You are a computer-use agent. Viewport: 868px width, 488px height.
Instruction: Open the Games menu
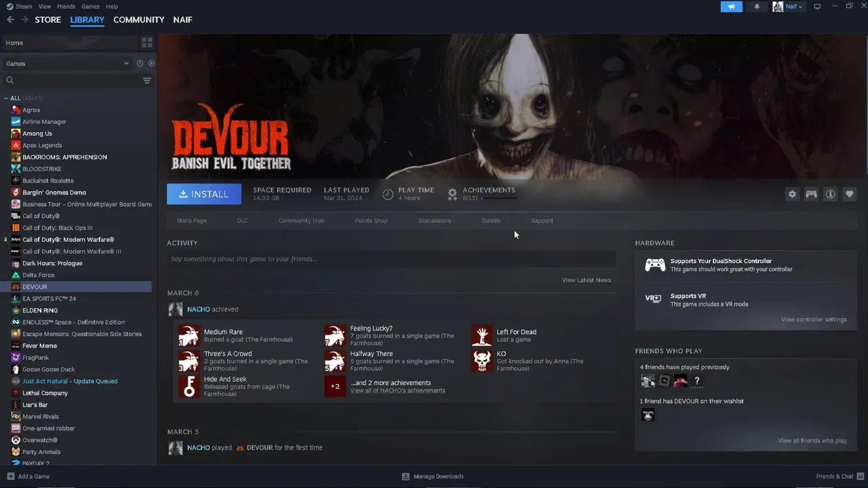[x=90, y=6]
